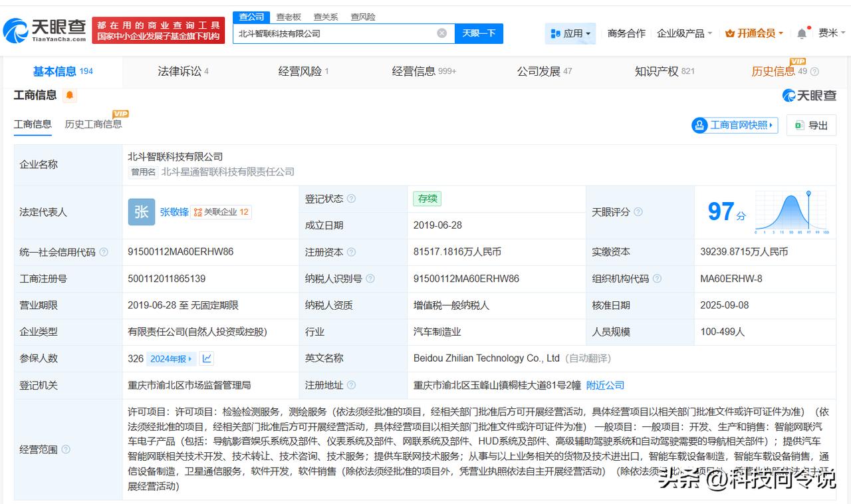Open the 附近公司 link
851x504 pixels.
605,385
